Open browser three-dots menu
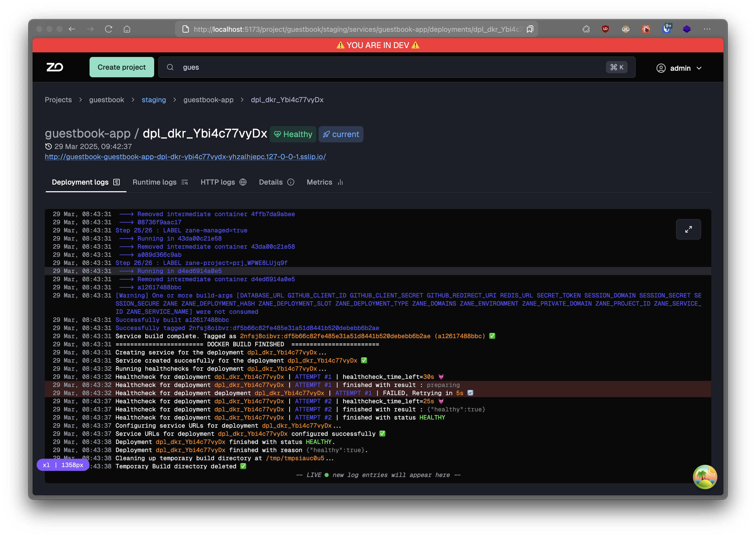The image size is (756, 537). [707, 29]
